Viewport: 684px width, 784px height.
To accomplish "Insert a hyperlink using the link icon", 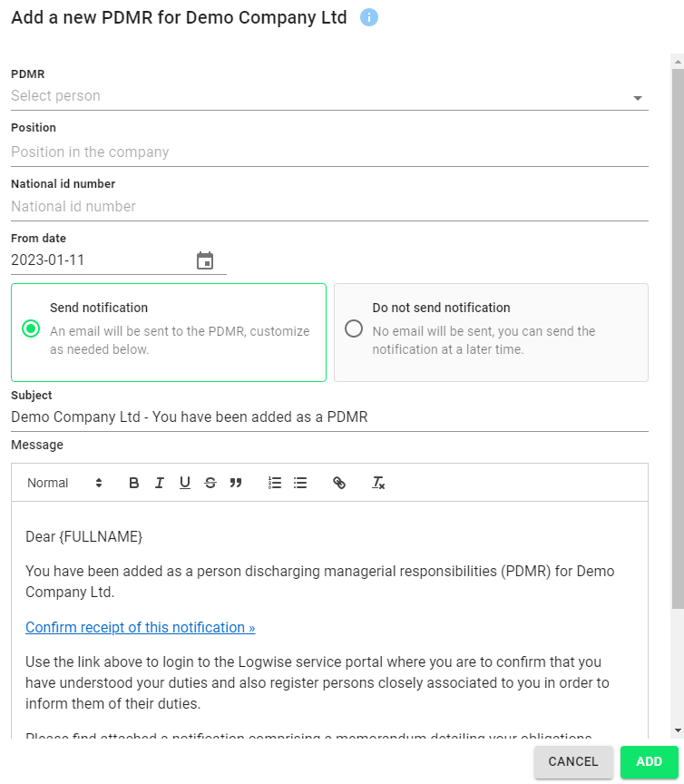I will tap(339, 483).
